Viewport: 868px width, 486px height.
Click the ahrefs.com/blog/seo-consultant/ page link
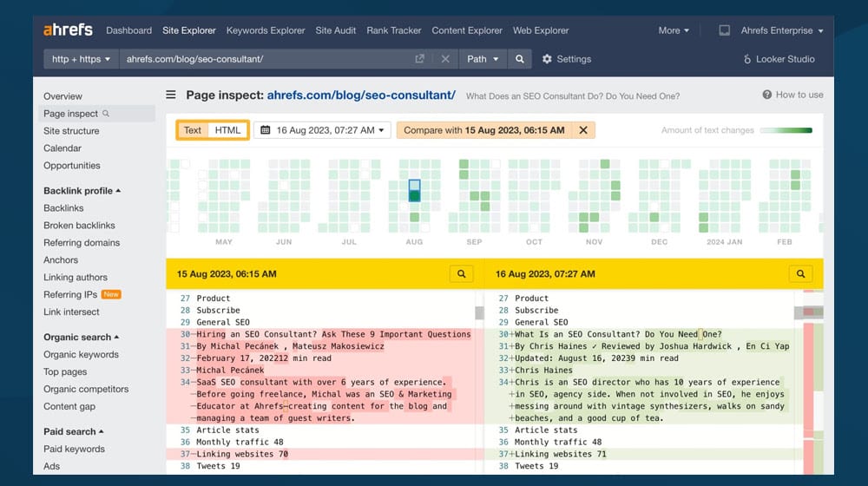[x=361, y=95]
